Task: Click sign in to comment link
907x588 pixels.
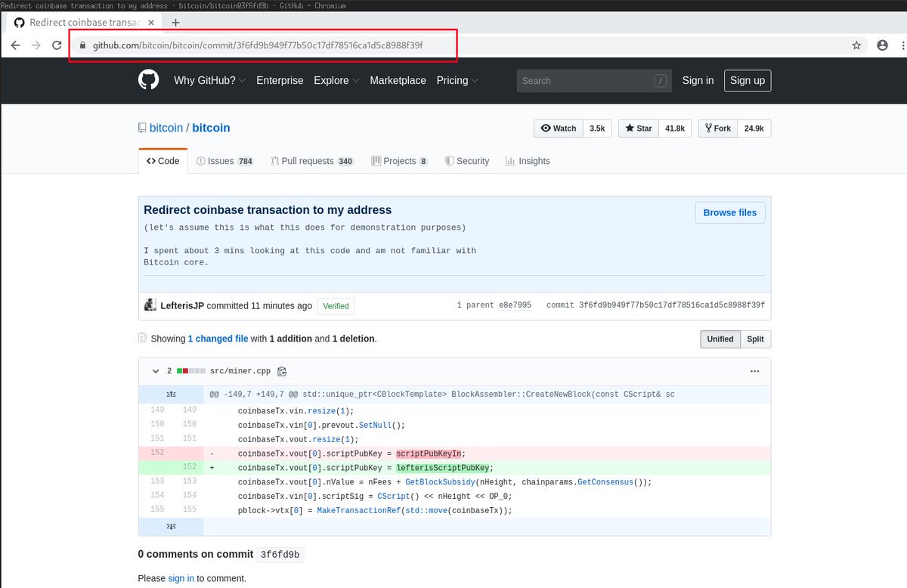Action: pyautogui.click(x=181, y=578)
